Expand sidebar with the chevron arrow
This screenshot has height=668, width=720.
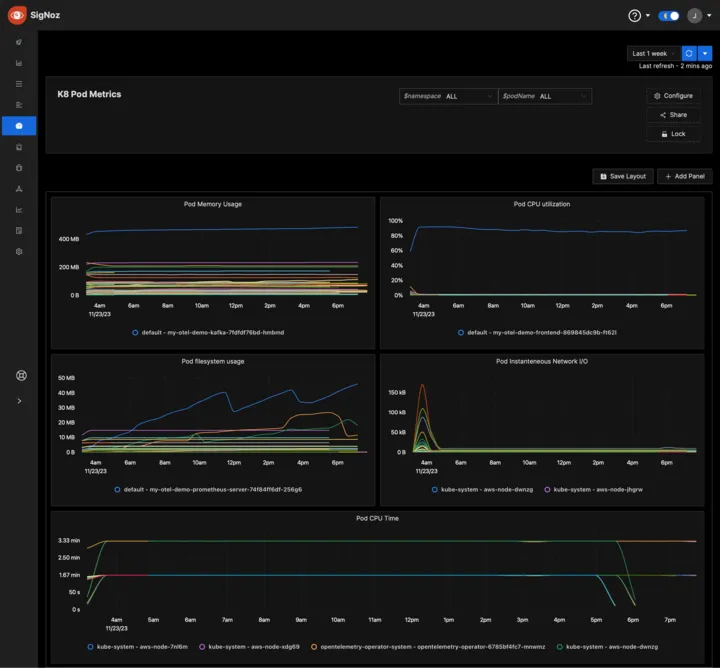pyautogui.click(x=19, y=401)
